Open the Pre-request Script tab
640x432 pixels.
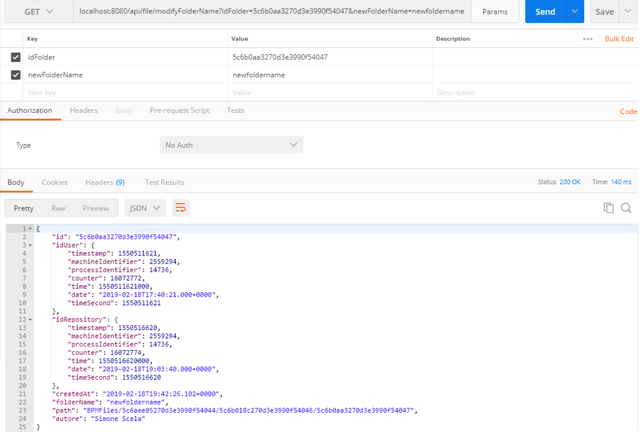pyautogui.click(x=179, y=110)
